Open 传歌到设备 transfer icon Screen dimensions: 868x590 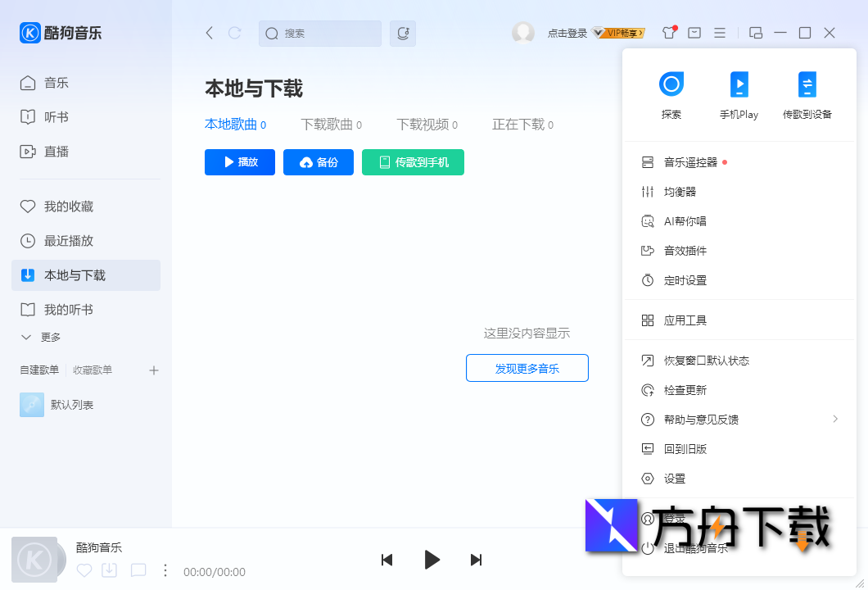point(807,93)
